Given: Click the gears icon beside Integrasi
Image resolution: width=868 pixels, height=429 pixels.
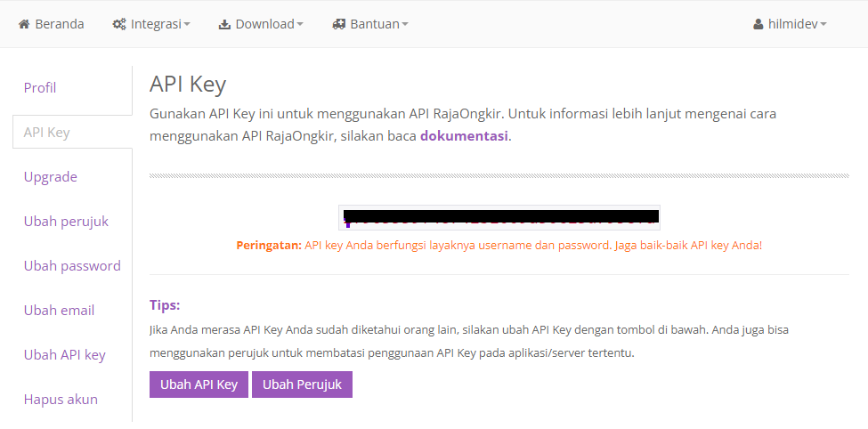Looking at the screenshot, I should [x=119, y=24].
